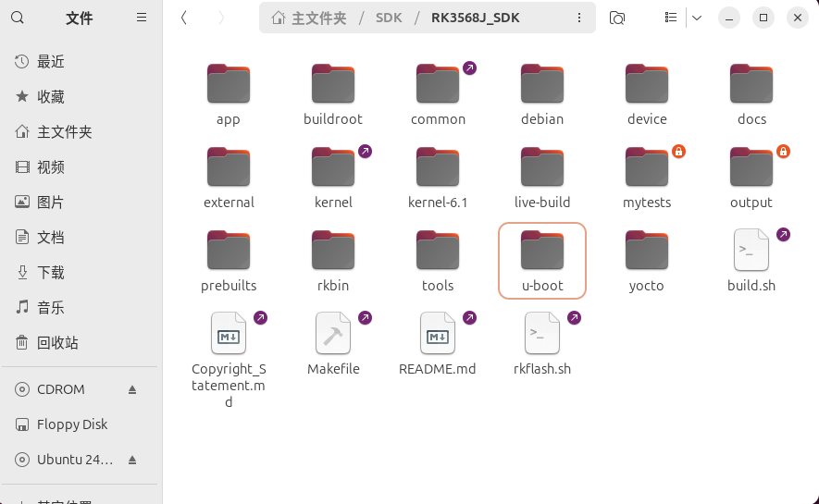Go back with the left arrow
Image resolution: width=819 pixels, height=504 pixels.
(x=184, y=18)
